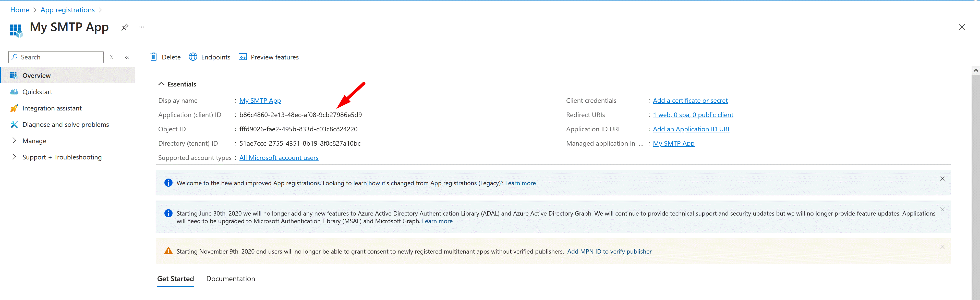Switch to the Documentation tab

tap(231, 279)
